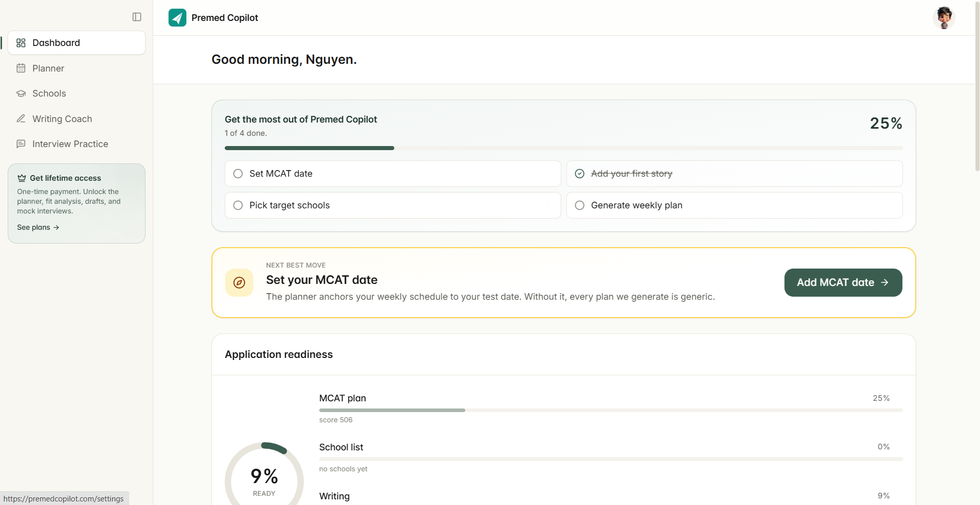Click the 25% onboarding completion value
The image size is (980, 505).
pyautogui.click(x=886, y=123)
